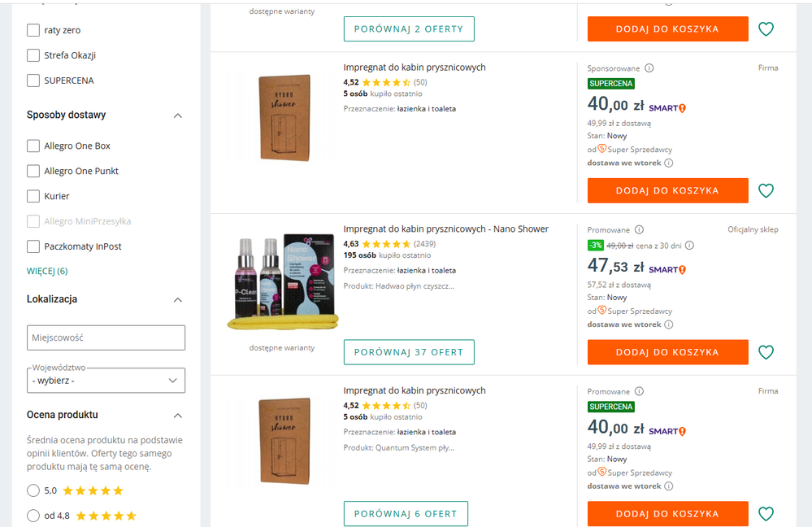Open delivery info icon in Nano Shower offer

669,324
